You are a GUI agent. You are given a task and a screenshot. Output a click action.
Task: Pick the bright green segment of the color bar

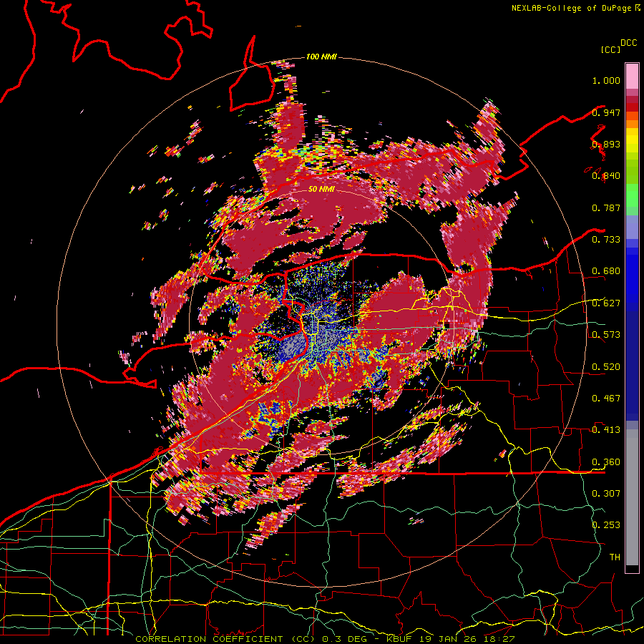point(632,195)
